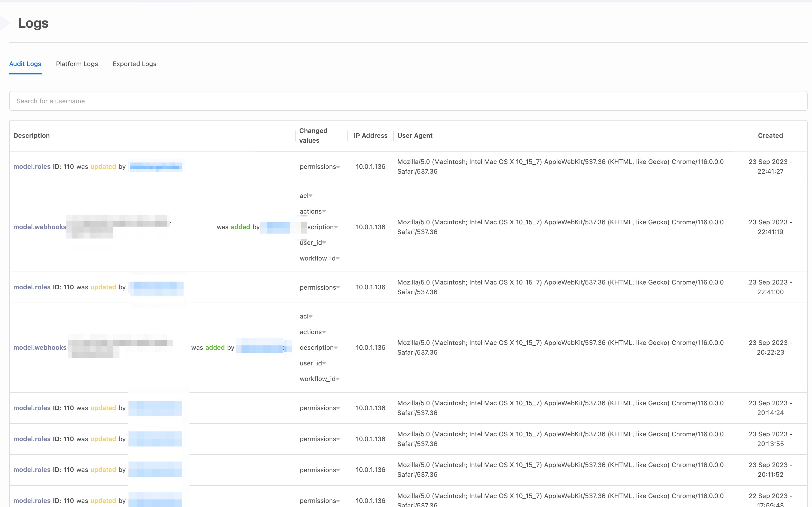Open model.roles link in the 22:41:27 row

pos(32,167)
